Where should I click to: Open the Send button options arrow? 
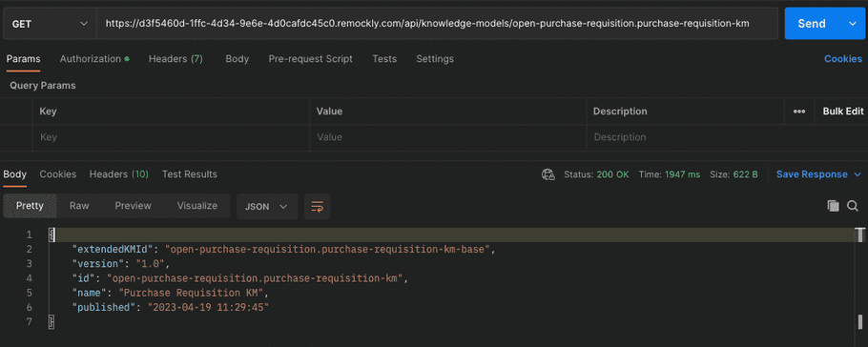(852, 24)
